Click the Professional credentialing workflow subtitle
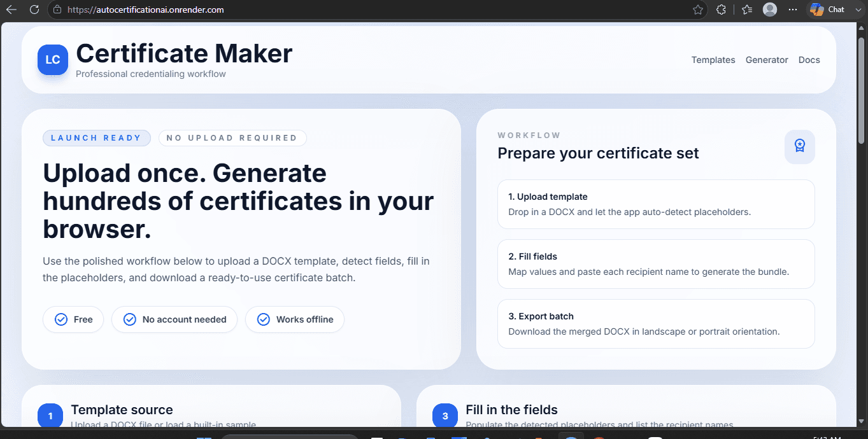Screen dimensions: 868x439 pyautogui.click(x=151, y=74)
